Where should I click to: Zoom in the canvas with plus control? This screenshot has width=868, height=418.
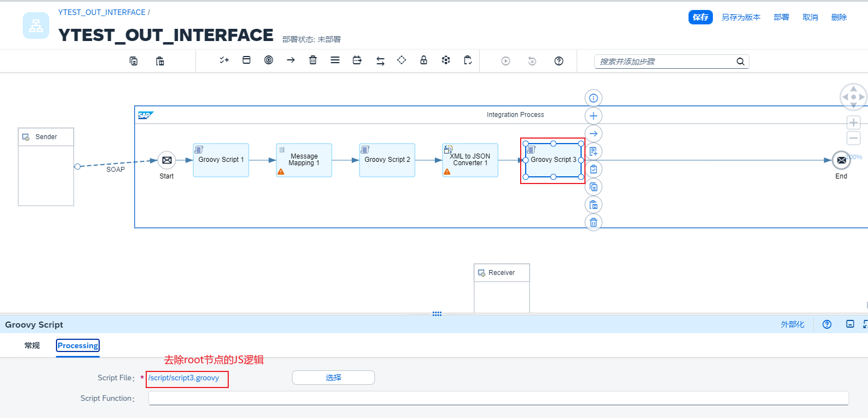click(x=854, y=123)
